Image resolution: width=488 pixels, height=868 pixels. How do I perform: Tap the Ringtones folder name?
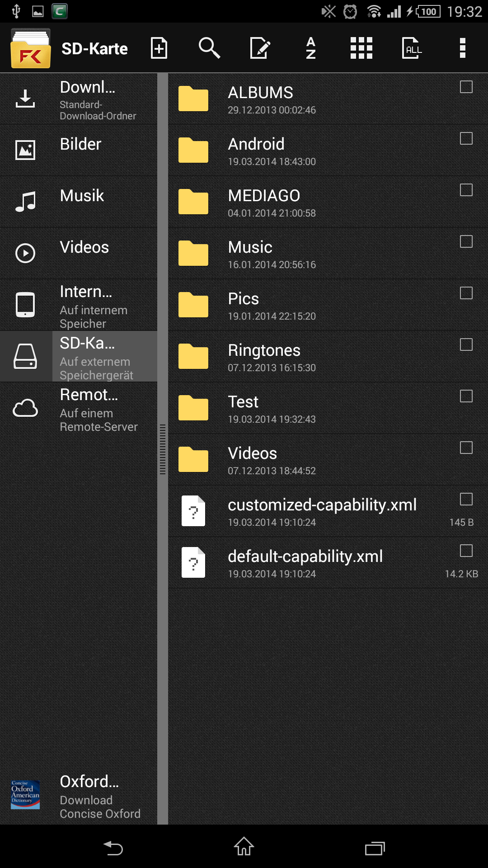[x=264, y=351]
